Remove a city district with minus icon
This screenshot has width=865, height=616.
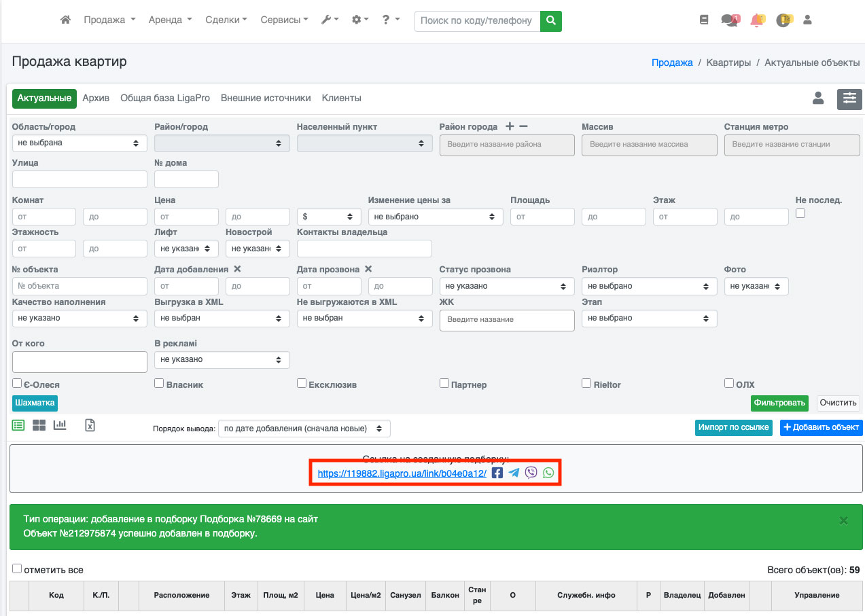point(523,126)
